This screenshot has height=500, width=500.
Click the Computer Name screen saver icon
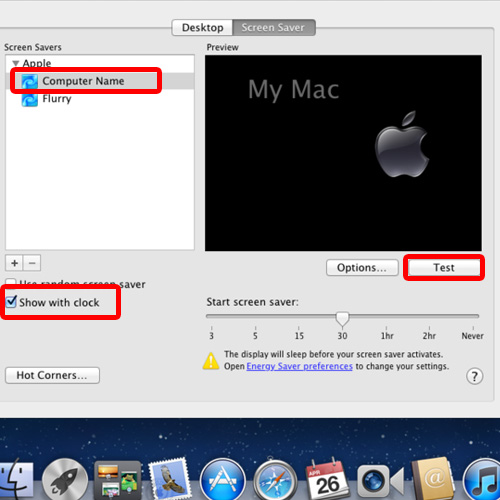point(29,81)
